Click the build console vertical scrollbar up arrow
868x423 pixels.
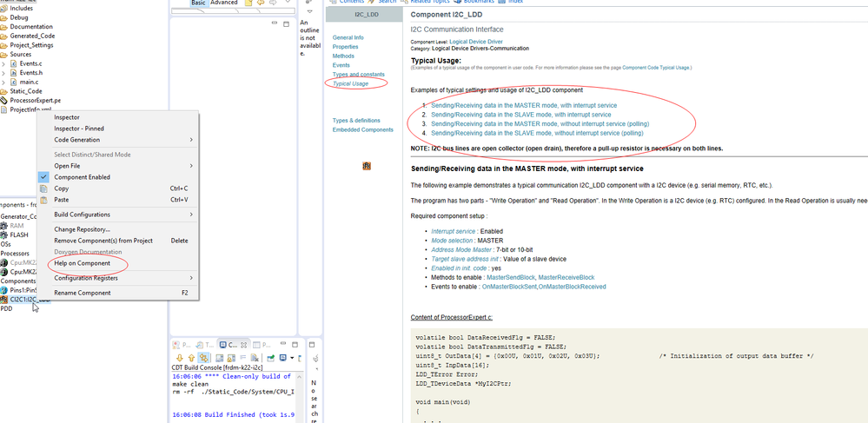300,376
